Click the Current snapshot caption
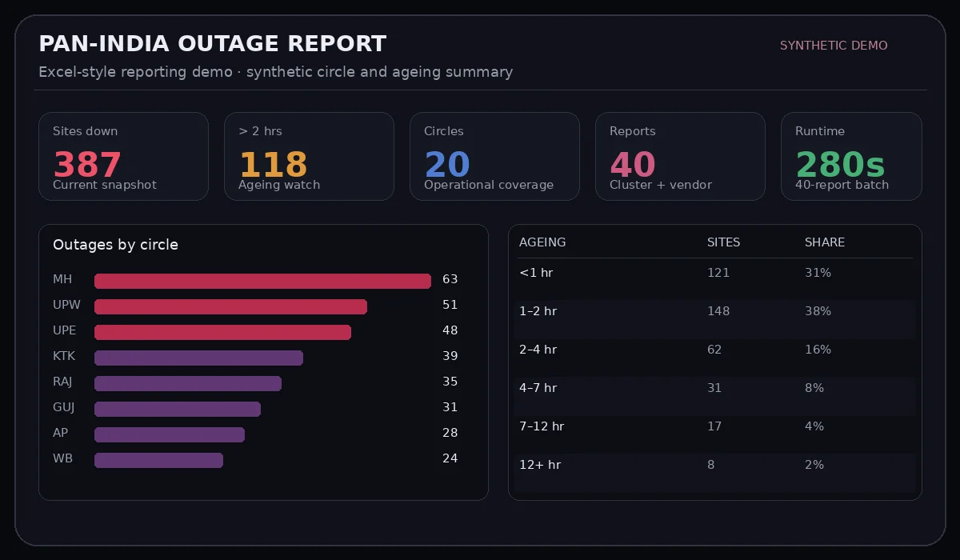 click(105, 185)
